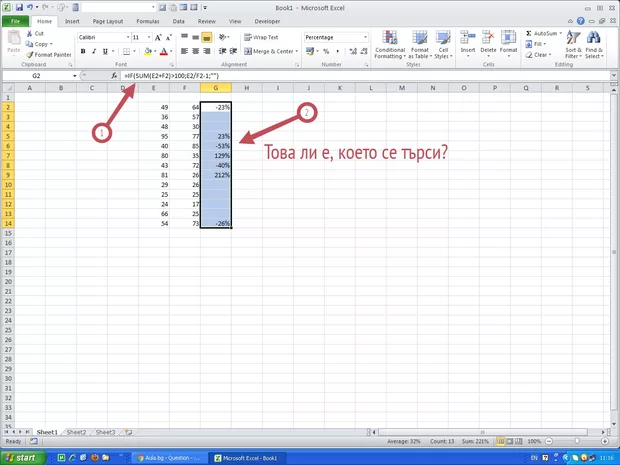
Task: Open the Aula.bg taskbar browser window
Action: (x=169, y=458)
